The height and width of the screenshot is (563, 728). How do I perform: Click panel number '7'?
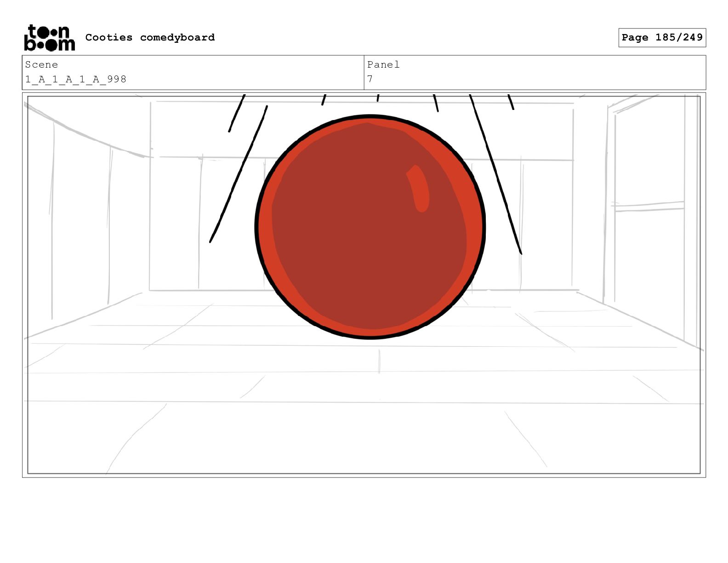pyautogui.click(x=370, y=79)
